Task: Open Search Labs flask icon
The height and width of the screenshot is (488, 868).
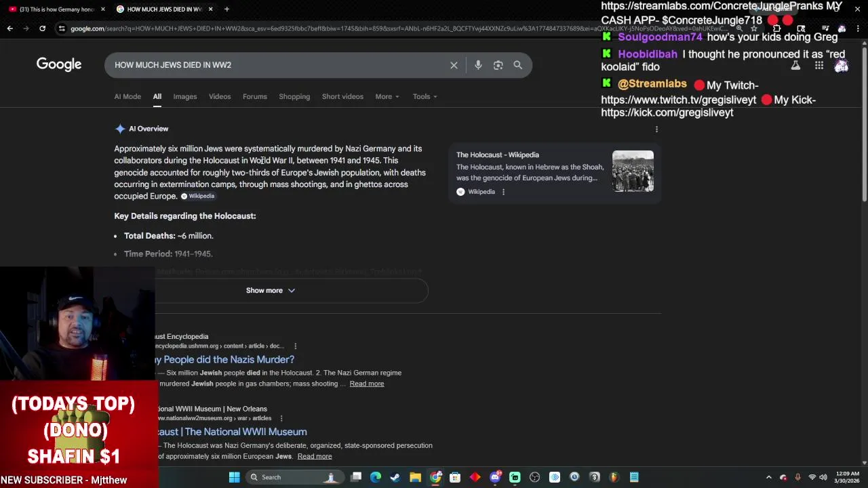Action: pyautogui.click(x=795, y=66)
